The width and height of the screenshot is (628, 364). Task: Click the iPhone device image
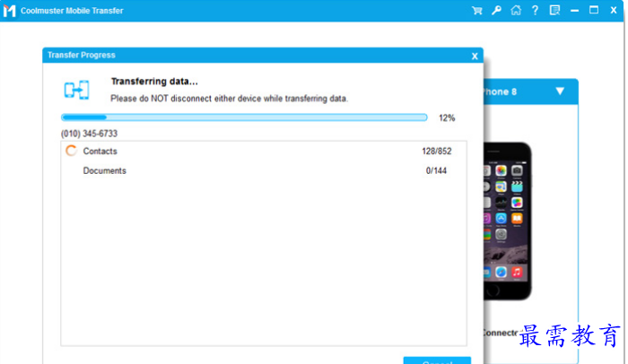click(x=508, y=221)
